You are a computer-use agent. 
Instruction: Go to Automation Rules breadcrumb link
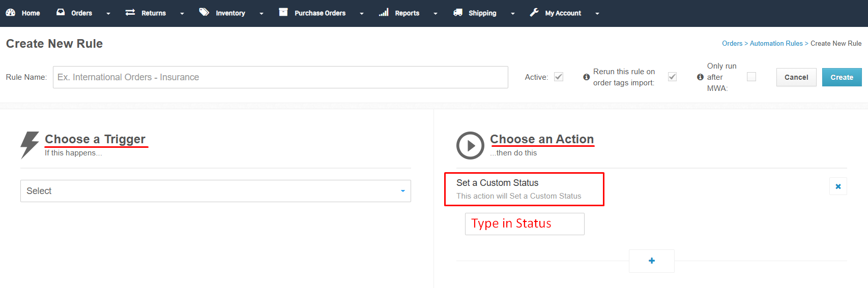coord(776,44)
